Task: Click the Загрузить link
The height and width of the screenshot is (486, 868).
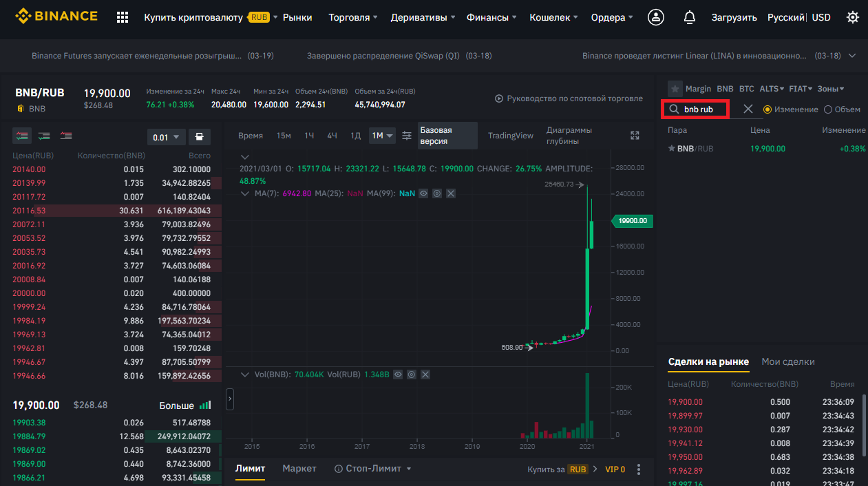Action: click(x=734, y=17)
